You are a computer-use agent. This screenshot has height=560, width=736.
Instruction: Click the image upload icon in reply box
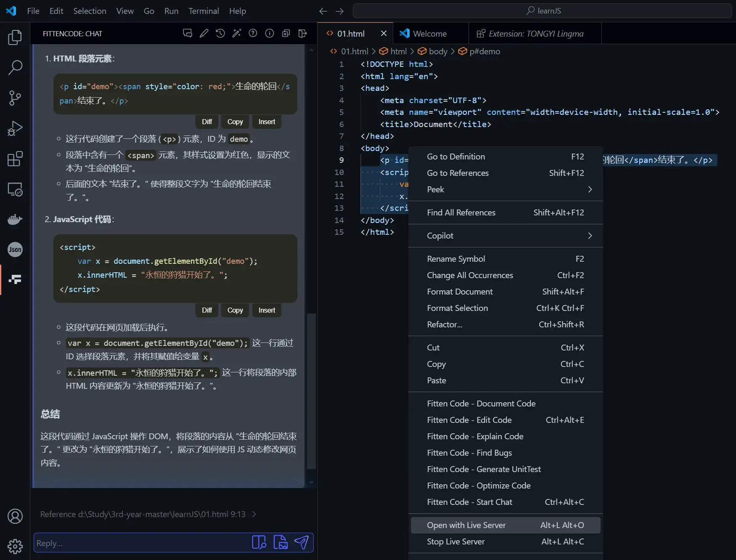point(281,542)
